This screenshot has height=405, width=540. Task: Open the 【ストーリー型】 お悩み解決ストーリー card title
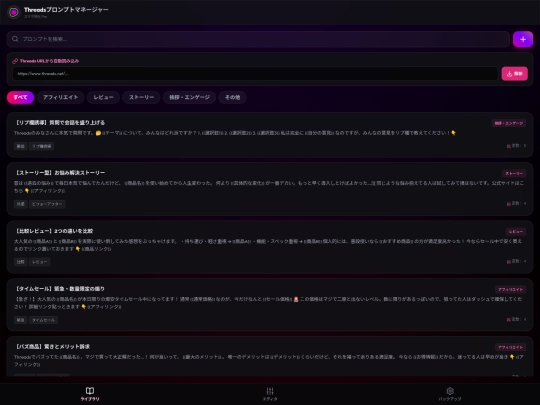coord(60,173)
